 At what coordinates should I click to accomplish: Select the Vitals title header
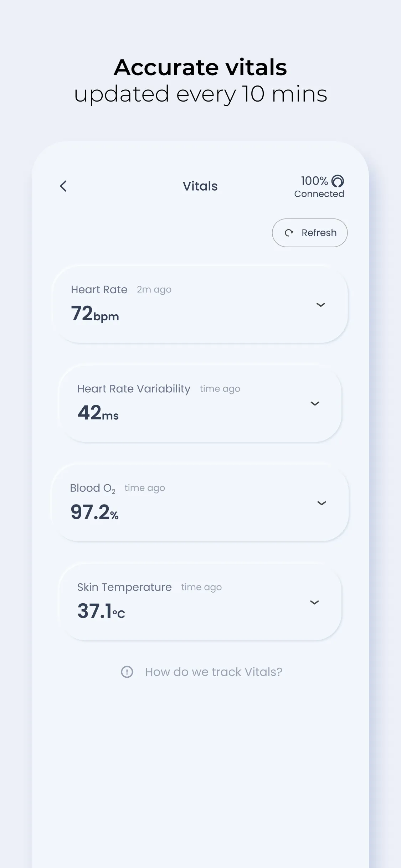(200, 186)
